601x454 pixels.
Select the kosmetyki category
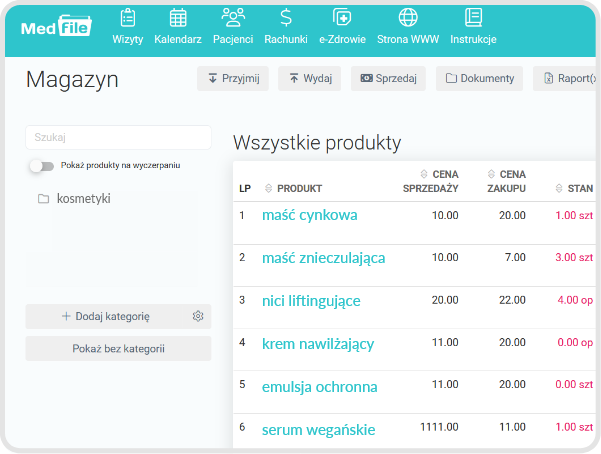click(x=84, y=199)
